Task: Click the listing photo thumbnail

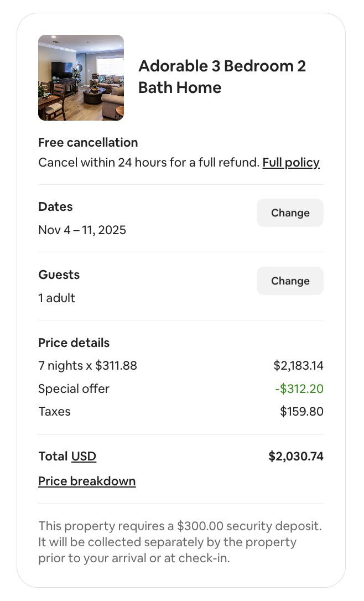Action: coord(81,77)
